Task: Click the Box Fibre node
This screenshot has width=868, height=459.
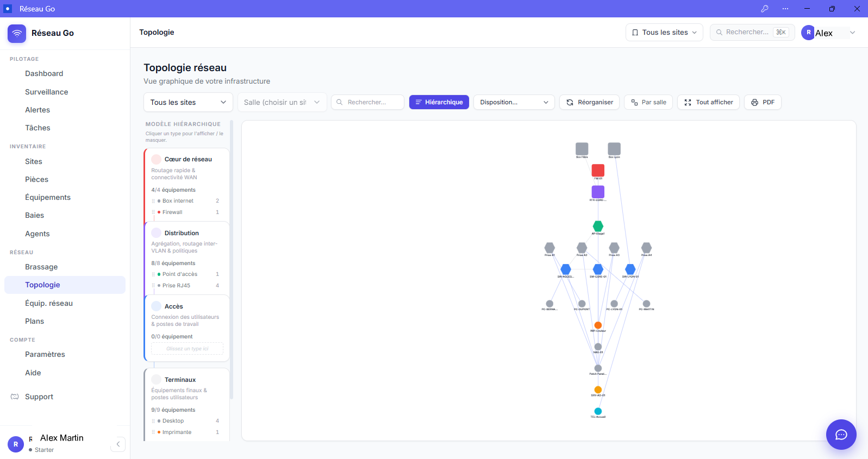Action: pyautogui.click(x=582, y=149)
